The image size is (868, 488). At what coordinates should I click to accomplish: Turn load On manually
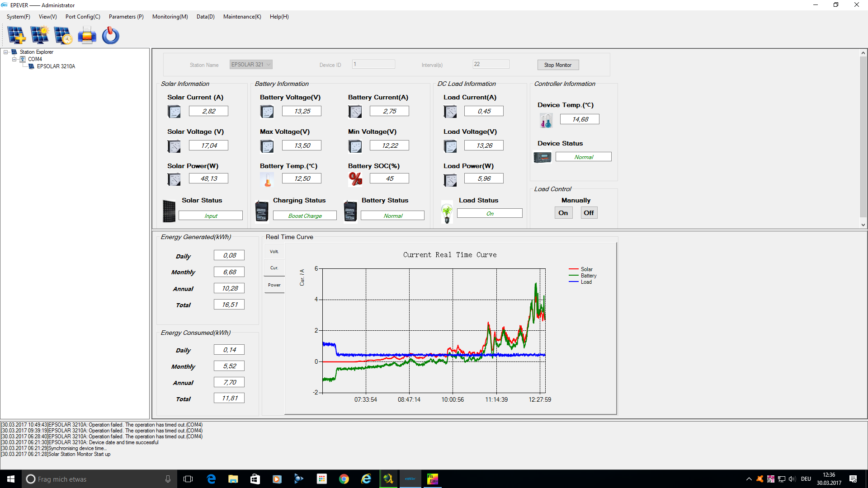pyautogui.click(x=563, y=213)
